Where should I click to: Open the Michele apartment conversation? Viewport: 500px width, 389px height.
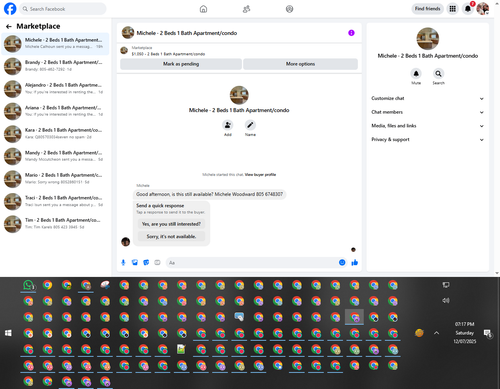click(55, 43)
